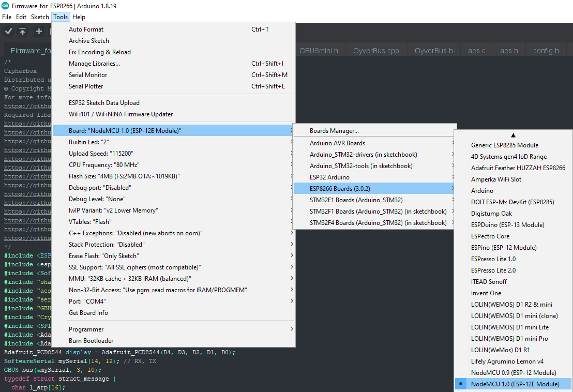Switch to the aes.c tab
Screen dimensions: 573x392
(x=477, y=51)
